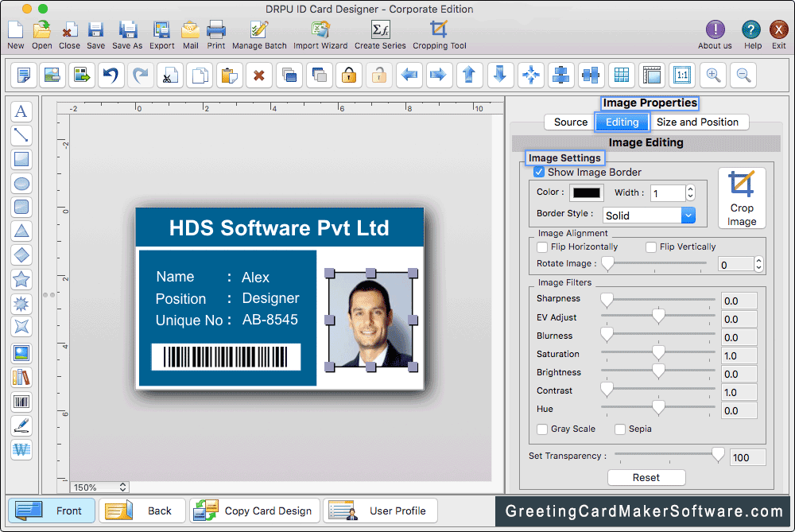The width and height of the screenshot is (795, 532).
Task: Open the Border Style dropdown
Action: (649, 216)
